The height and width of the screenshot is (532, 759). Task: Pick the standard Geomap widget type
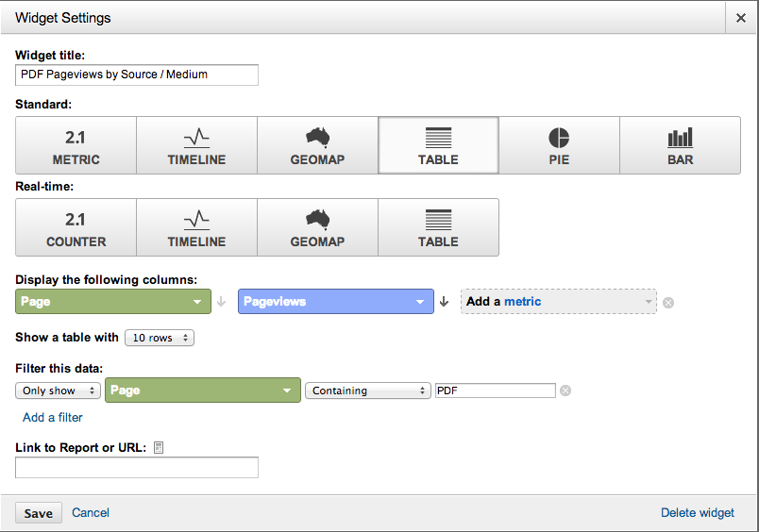point(317,145)
